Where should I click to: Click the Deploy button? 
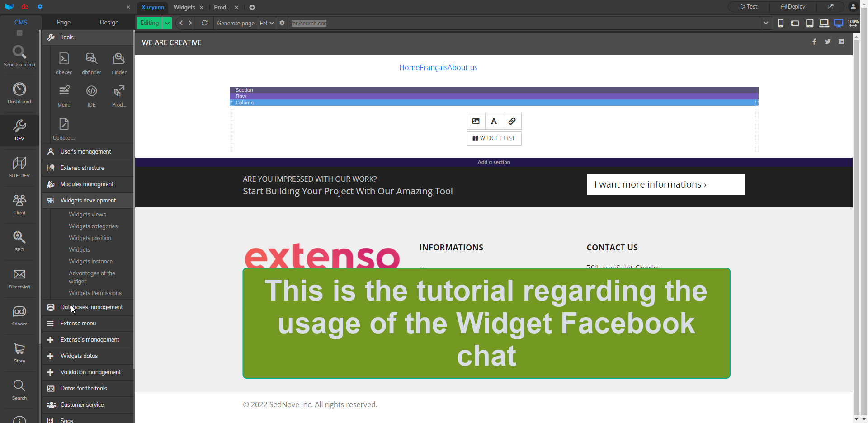(793, 7)
